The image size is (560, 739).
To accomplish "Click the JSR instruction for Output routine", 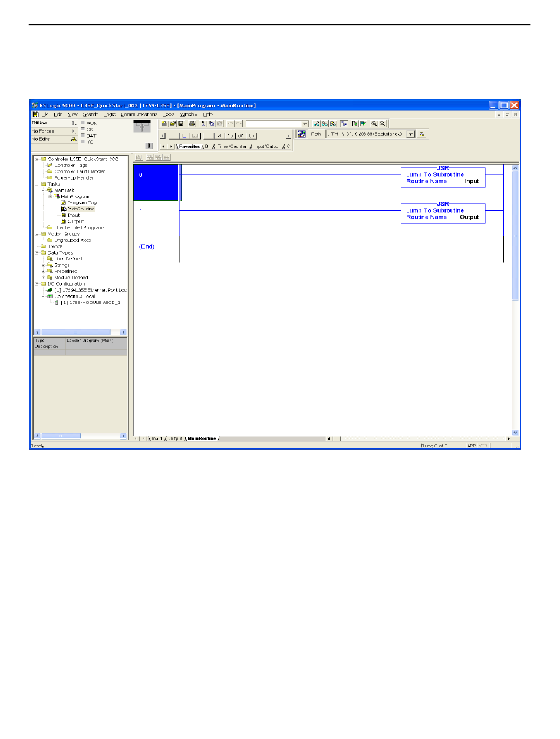I will click(443, 213).
